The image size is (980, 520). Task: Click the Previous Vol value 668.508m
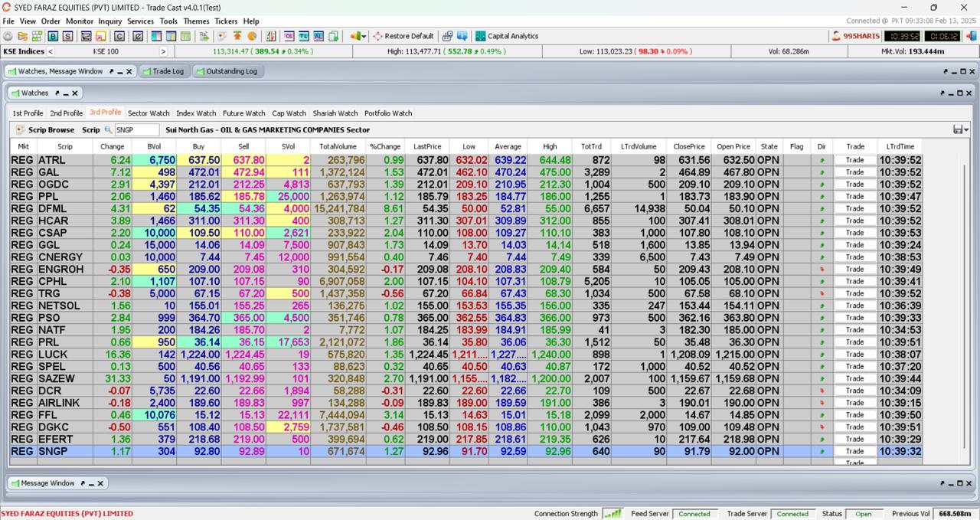pos(955,514)
